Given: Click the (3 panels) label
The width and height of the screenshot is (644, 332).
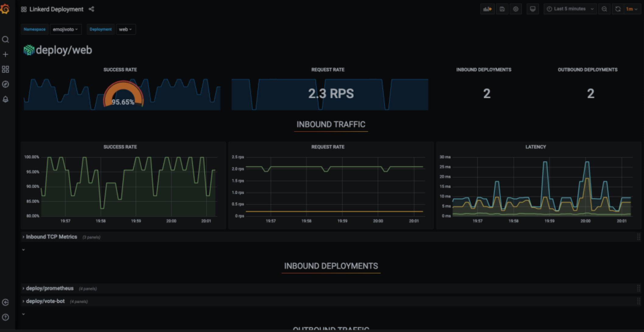Looking at the screenshot, I should (x=91, y=237).
